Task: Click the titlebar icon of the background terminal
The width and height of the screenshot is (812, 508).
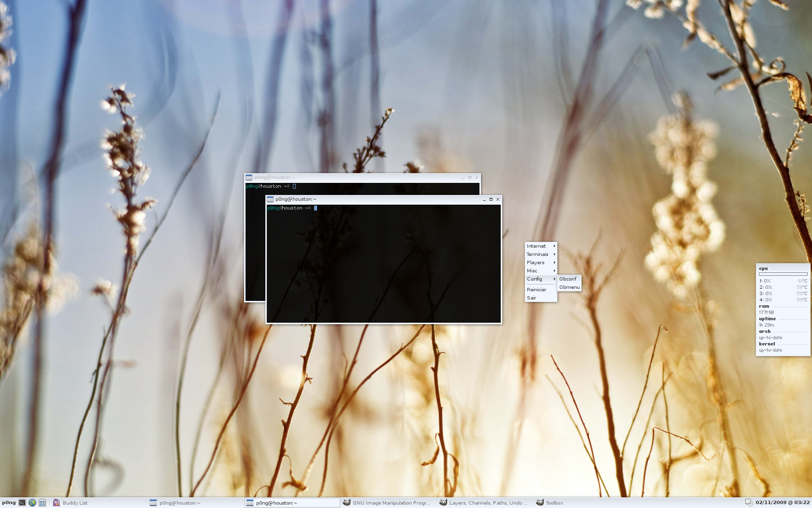Action: (249, 177)
